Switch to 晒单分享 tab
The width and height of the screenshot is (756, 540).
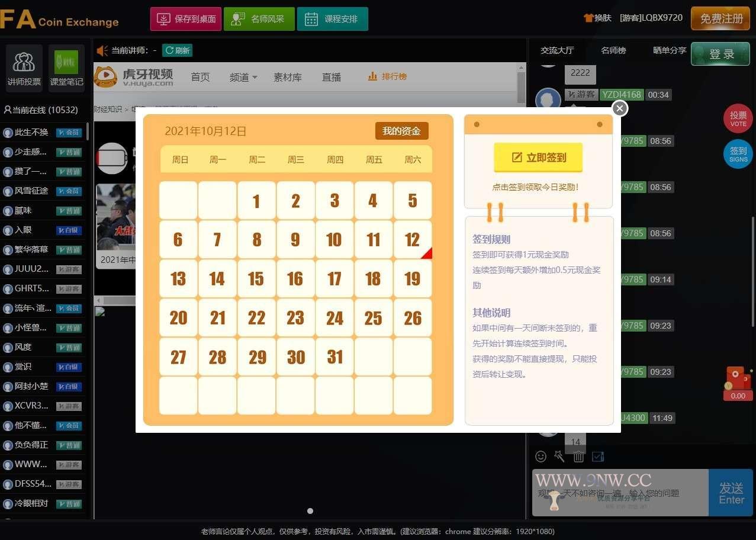coord(670,50)
